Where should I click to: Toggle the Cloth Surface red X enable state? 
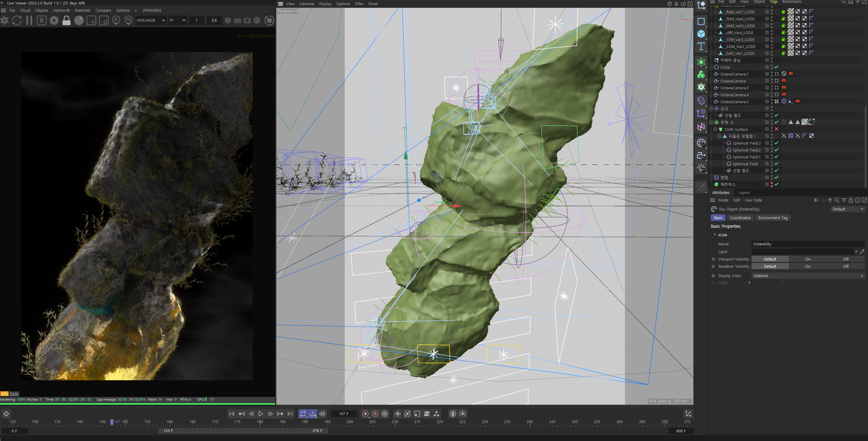[x=776, y=129]
